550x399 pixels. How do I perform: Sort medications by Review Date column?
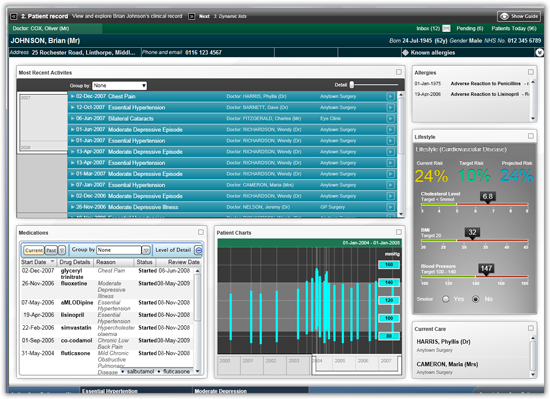(179, 262)
